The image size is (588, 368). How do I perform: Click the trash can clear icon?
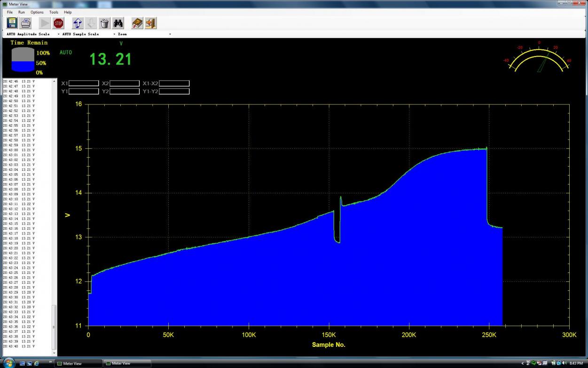tap(105, 23)
